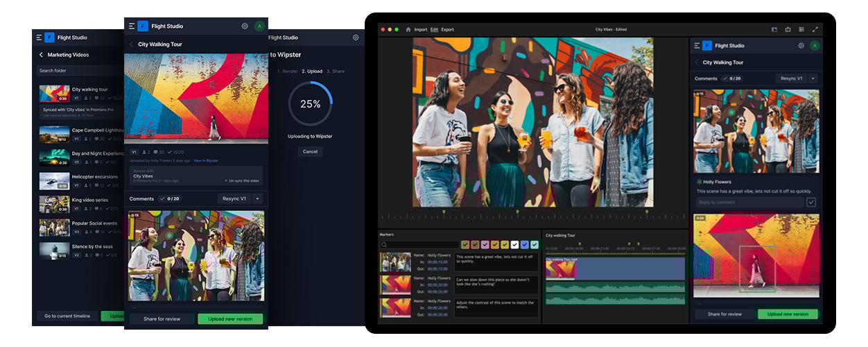The width and height of the screenshot is (868, 347).
Task: Go back from City Walking Tour in the mobile panel
Action: tap(132, 44)
